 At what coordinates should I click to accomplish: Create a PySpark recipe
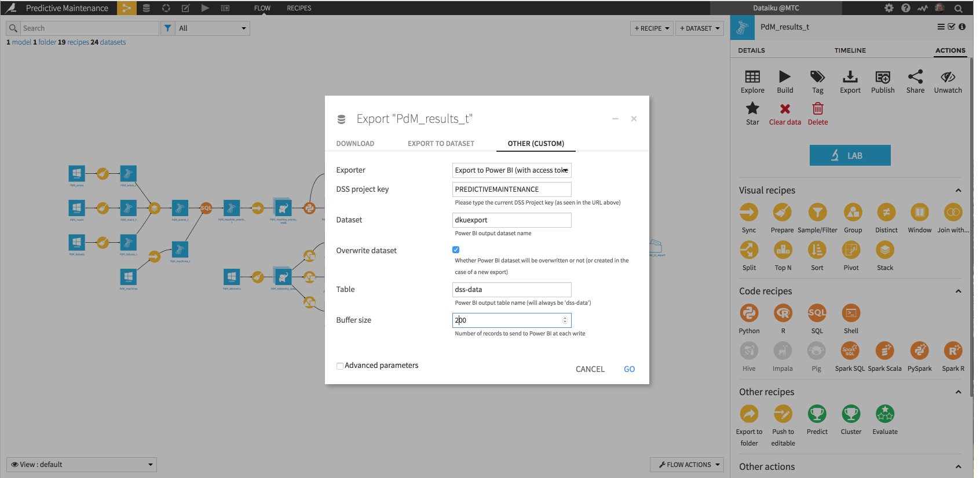[x=919, y=351]
